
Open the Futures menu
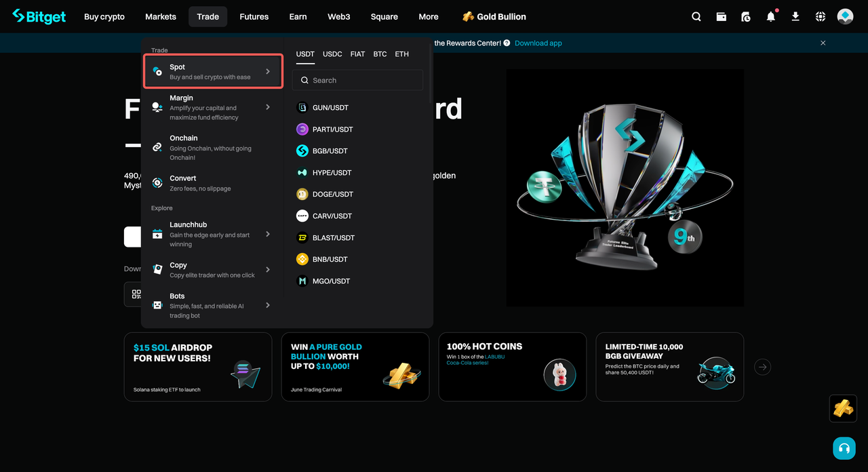click(254, 16)
